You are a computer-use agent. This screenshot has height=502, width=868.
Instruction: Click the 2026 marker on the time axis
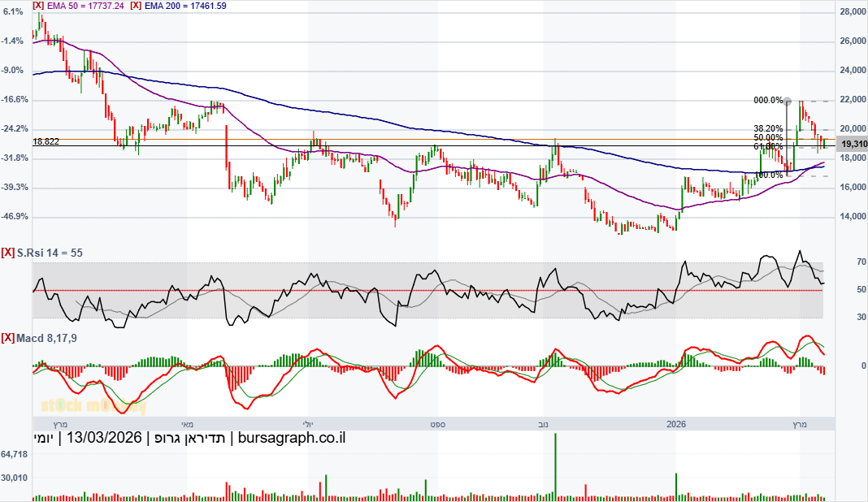(676, 425)
